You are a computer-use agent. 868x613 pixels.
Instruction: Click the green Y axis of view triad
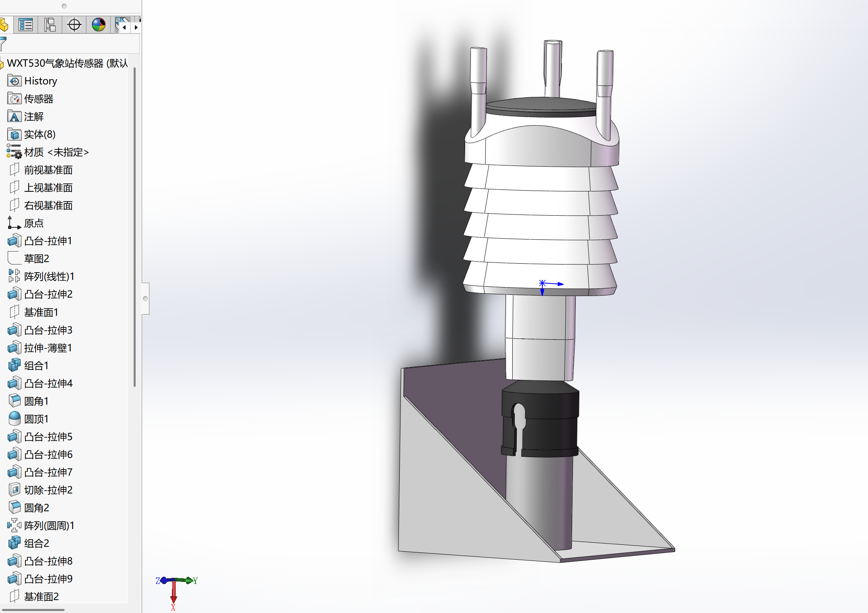coord(186,581)
